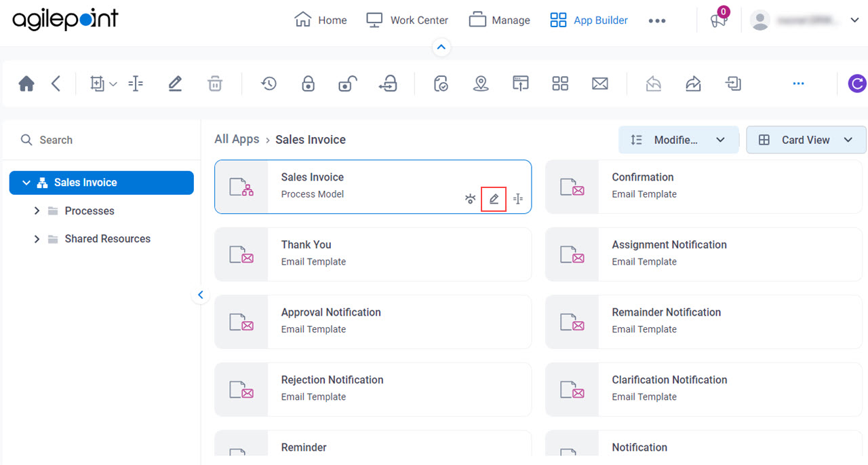
Task: Click the four-squares grid toolbar icon
Action: (x=560, y=83)
